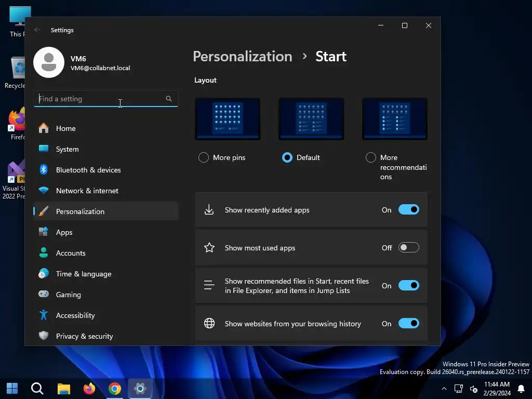Click the Bluetooth icon in sidebar
This screenshot has height=399, width=532.
coord(44,170)
